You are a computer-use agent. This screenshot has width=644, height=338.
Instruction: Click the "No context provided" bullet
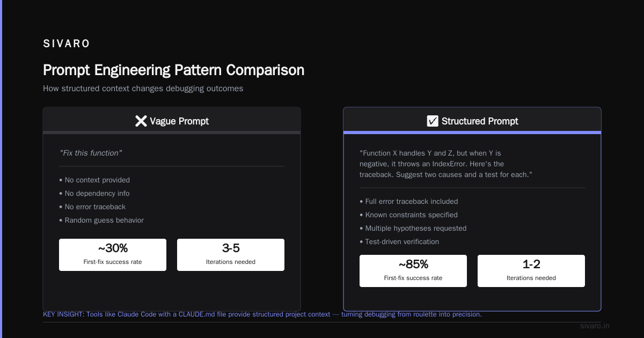pyautogui.click(x=94, y=180)
